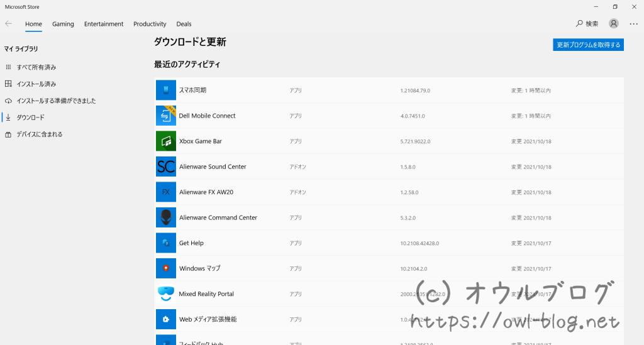Open the three-dot more options menu

pos(634,24)
